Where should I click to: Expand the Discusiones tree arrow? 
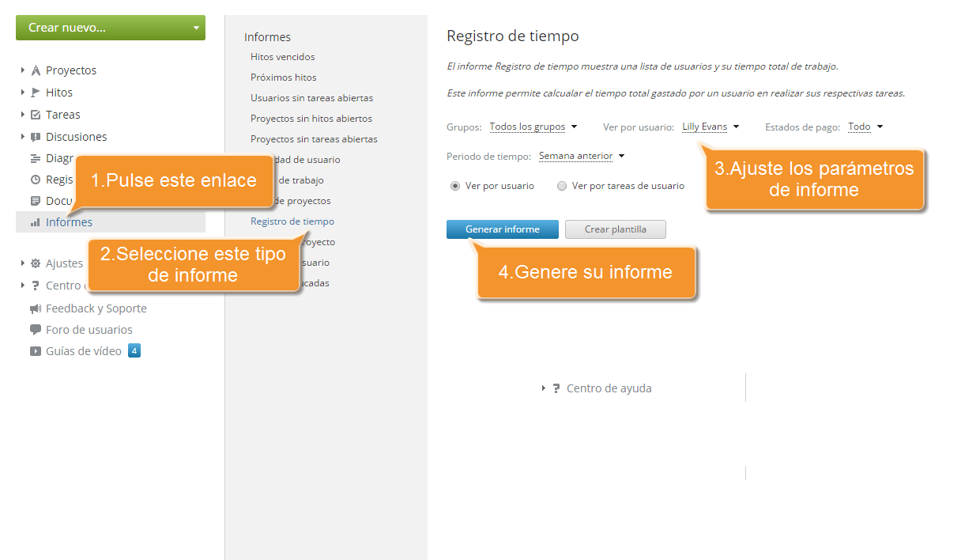(22, 137)
